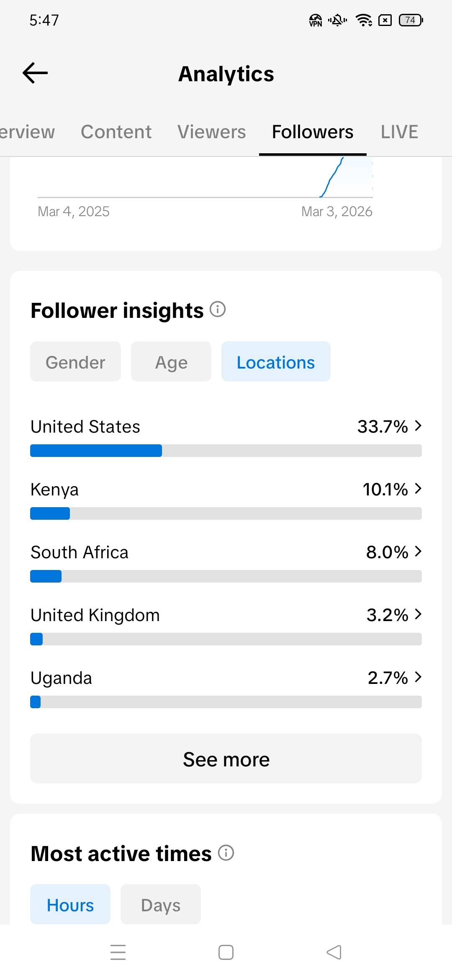The width and height of the screenshot is (452, 980).
Task: Tap the back arrow icon
Action: [35, 73]
